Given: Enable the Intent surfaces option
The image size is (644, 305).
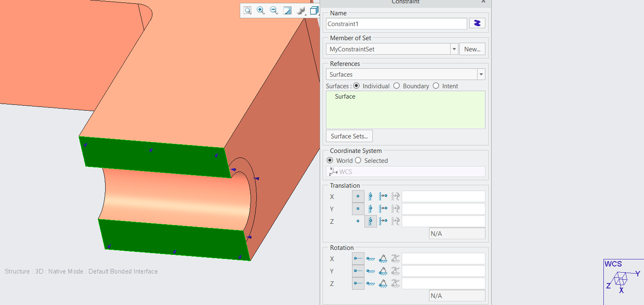Looking at the screenshot, I should pyautogui.click(x=436, y=86).
